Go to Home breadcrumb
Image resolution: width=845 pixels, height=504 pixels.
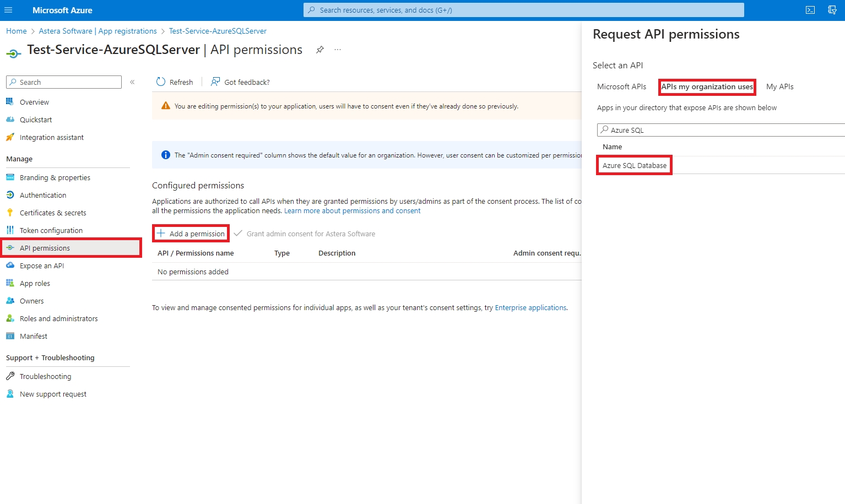click(17, 31)
